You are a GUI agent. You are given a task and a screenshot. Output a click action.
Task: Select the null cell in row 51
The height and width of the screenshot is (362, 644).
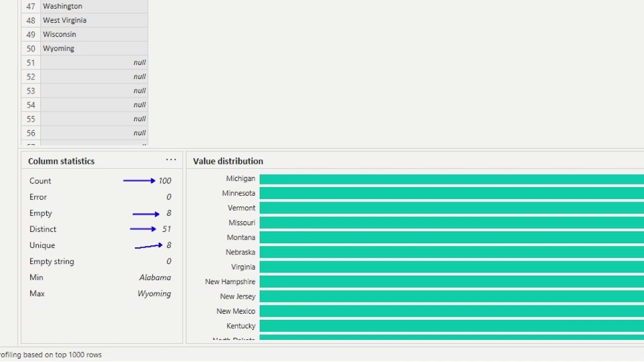95,62
